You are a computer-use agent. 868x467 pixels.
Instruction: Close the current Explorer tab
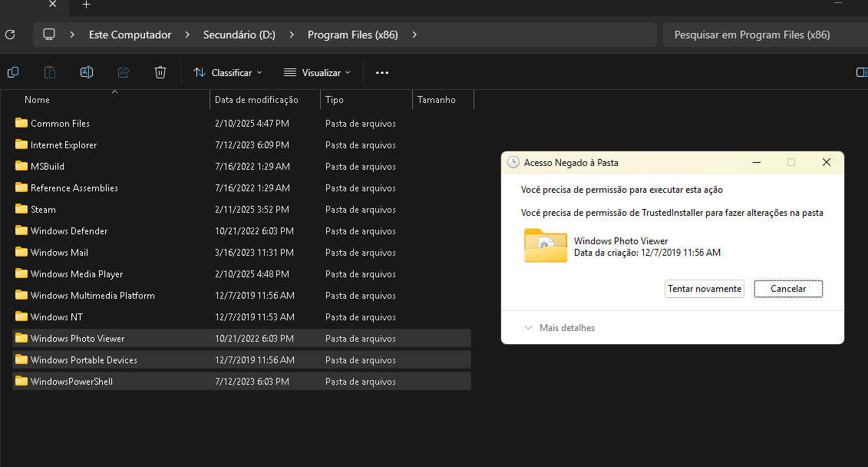tap(53, 5)
